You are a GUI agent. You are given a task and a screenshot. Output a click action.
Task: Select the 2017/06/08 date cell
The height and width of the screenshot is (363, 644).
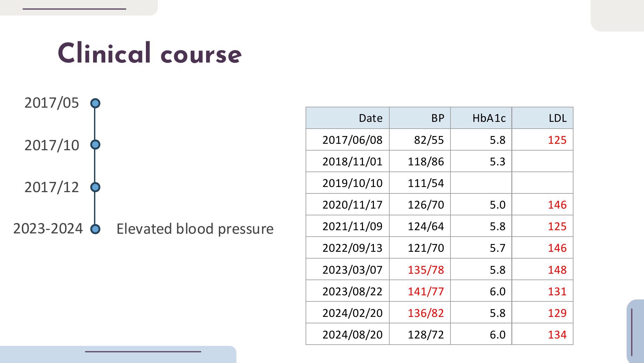pyautogui.click(x=352, y=140)
